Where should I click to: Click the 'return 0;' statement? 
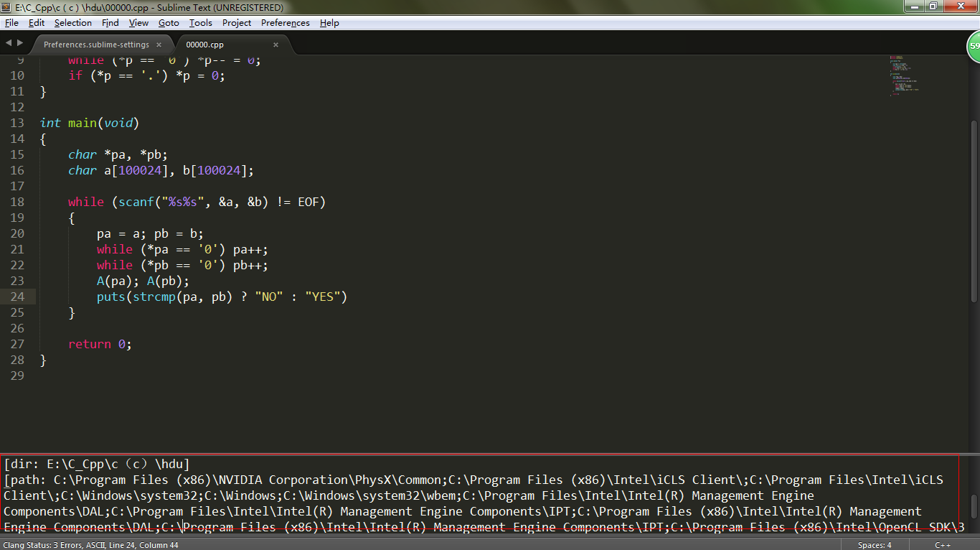[x=100, y=344]
